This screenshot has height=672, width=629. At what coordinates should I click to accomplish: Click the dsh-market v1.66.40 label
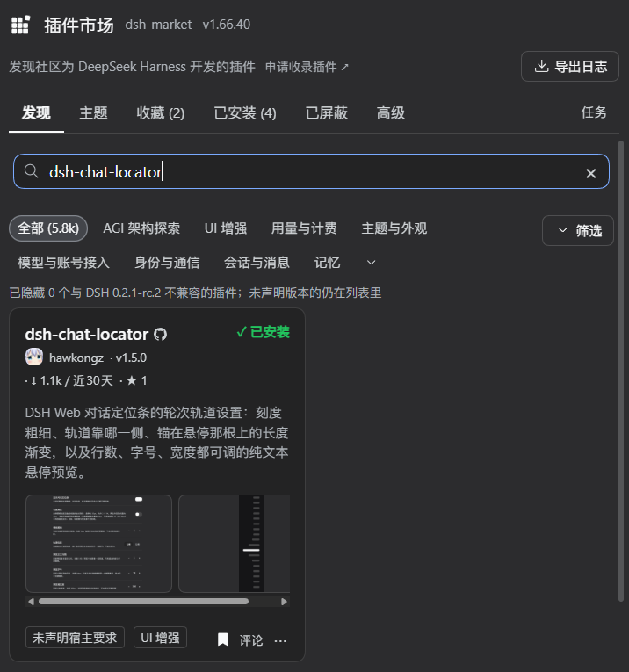point(188,25)
